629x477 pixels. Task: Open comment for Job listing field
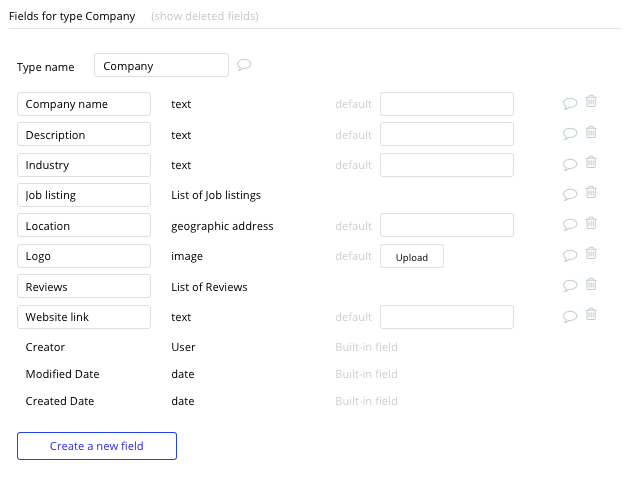[570, 195]
